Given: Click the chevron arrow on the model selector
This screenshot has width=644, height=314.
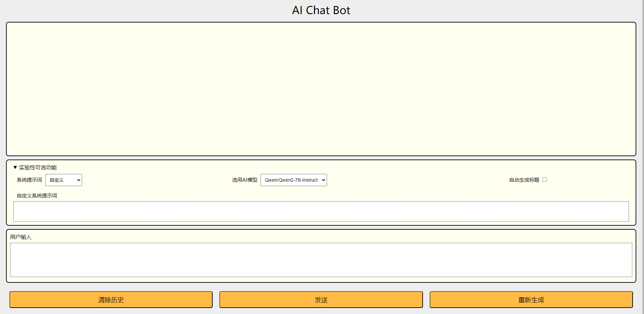Looking at the screenshot, I should pyautogui.click(x=323, y=180).
